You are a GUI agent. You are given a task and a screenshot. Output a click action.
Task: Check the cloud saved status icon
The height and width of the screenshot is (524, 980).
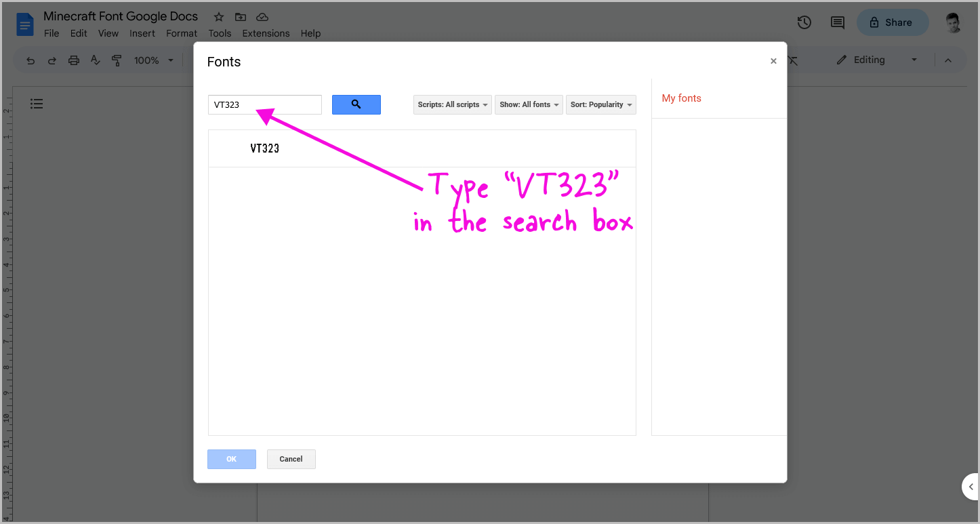pyautogui.click(x=262, y=17)
